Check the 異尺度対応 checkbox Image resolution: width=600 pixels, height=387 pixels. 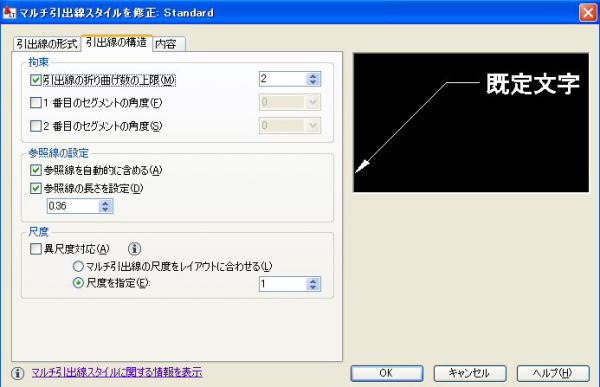click(36, 249)
